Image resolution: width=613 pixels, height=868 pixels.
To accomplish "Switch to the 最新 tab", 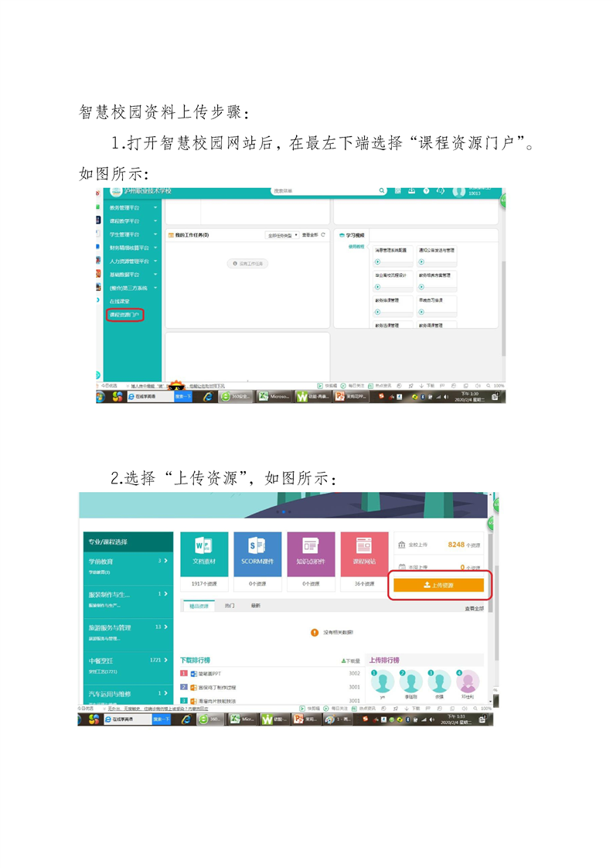I will tap(255, 606).
